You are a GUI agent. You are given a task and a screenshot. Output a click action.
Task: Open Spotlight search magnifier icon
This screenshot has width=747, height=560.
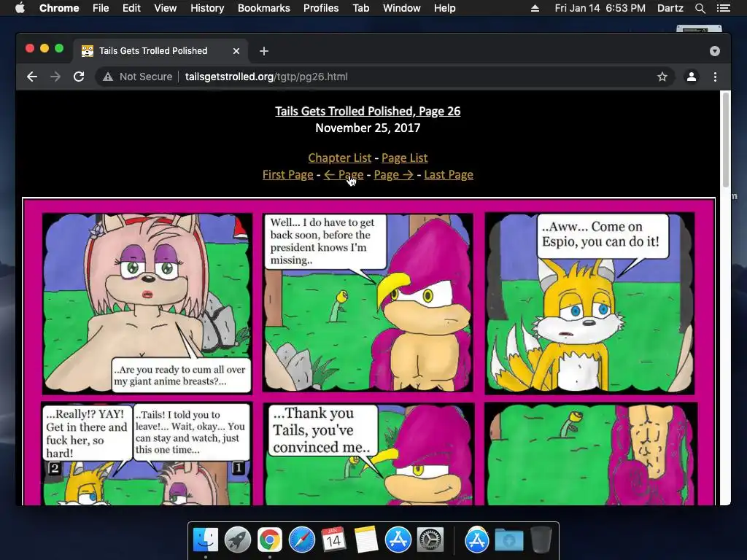coord(700,8)
